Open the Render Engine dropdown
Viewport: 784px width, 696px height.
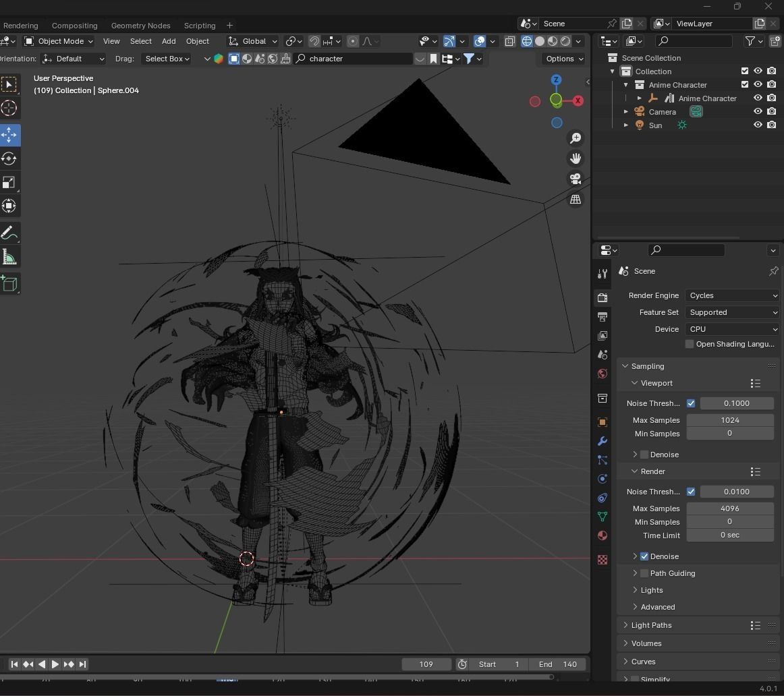pyautogui.click(x=733, y=296)
